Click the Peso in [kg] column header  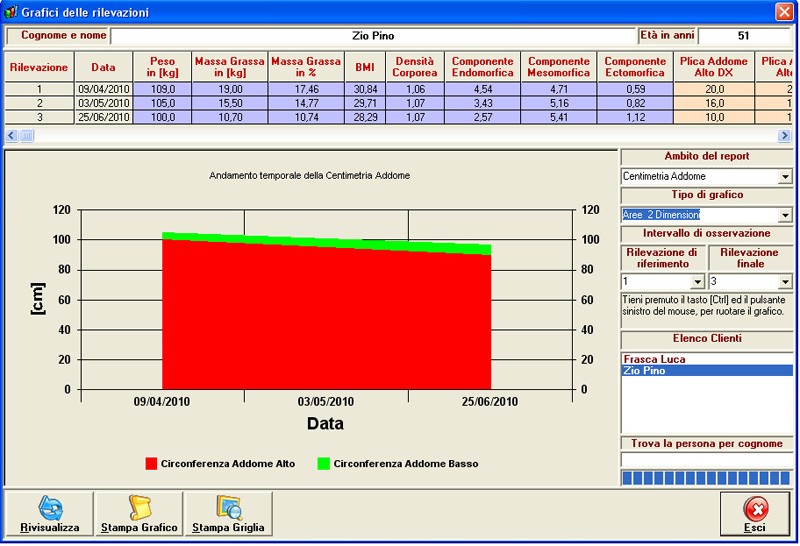click(x=162, y=67)
